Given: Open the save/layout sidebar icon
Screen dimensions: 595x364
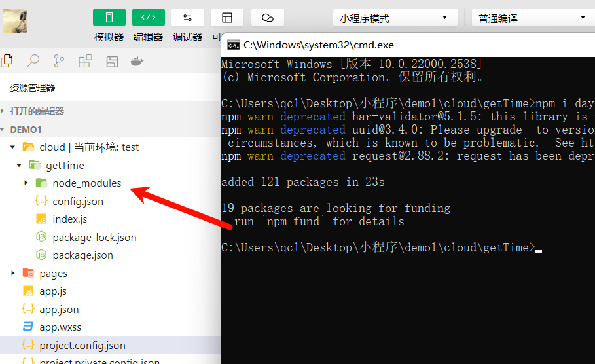Looking at the screenshot, I should (112, 62).
